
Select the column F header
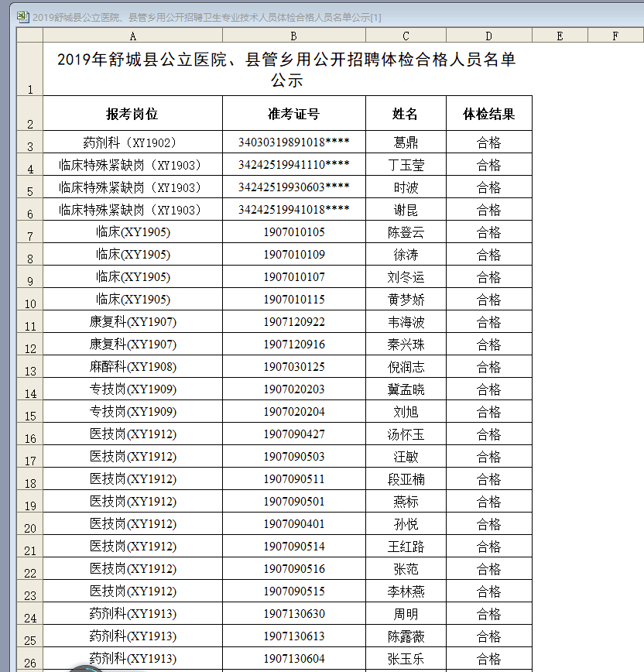615,36
